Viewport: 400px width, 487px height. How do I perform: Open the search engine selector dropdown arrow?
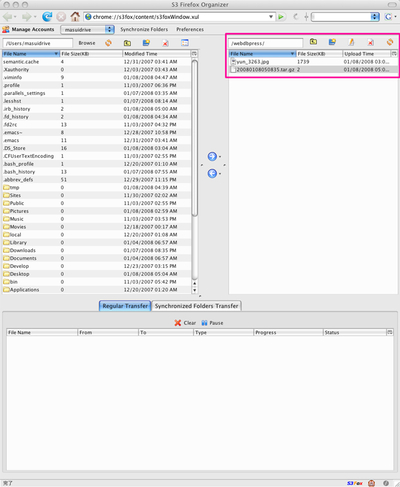tap(395, 17)
